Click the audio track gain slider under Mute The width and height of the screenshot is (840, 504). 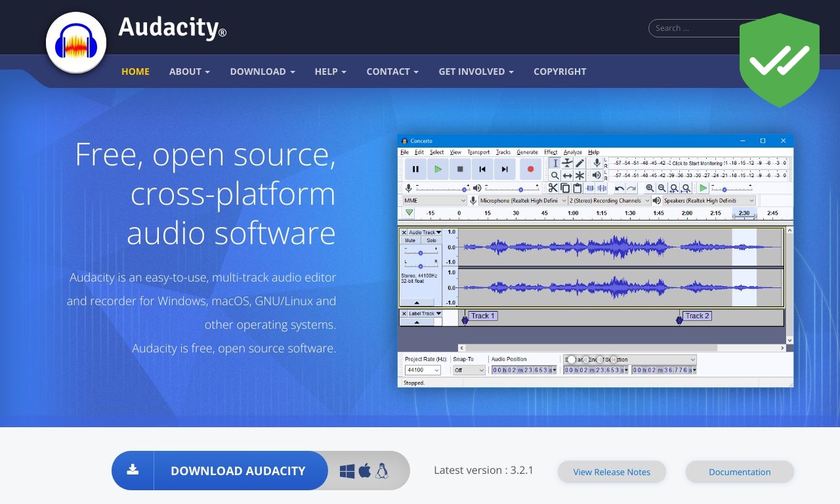point(421,253)
